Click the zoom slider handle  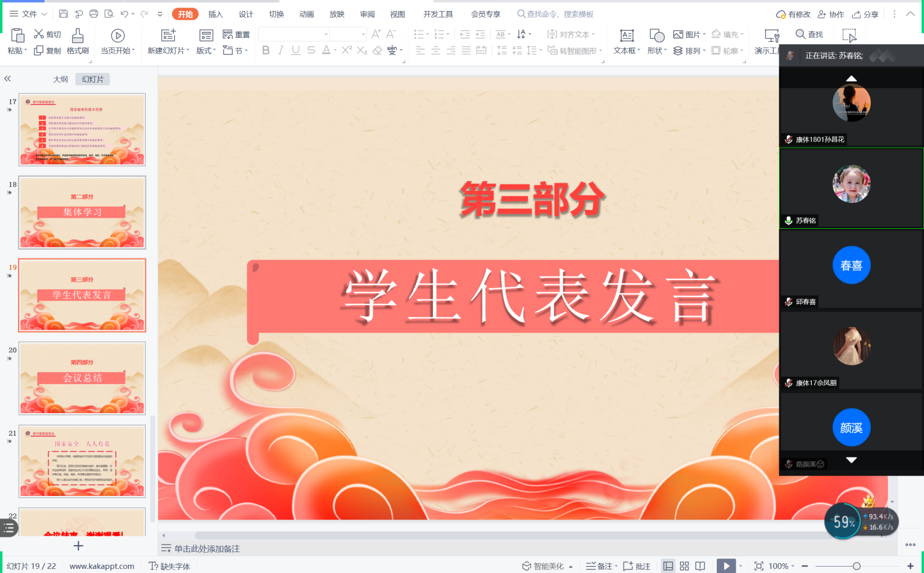[856, 566]
